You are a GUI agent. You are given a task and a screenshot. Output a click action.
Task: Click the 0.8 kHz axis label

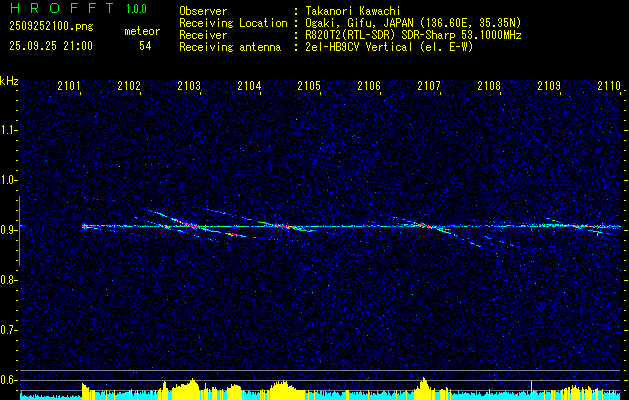8,280
